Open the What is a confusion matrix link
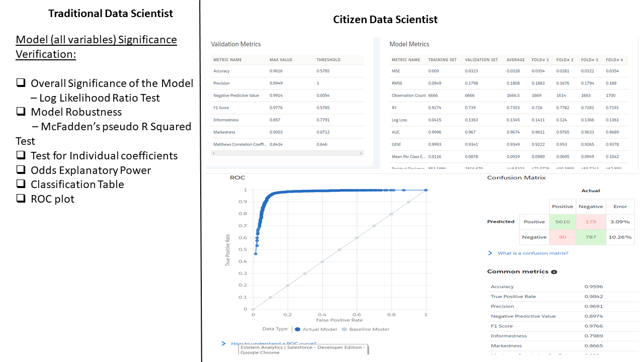The height and width of the screenshot is (362, 644). [533, 253]
